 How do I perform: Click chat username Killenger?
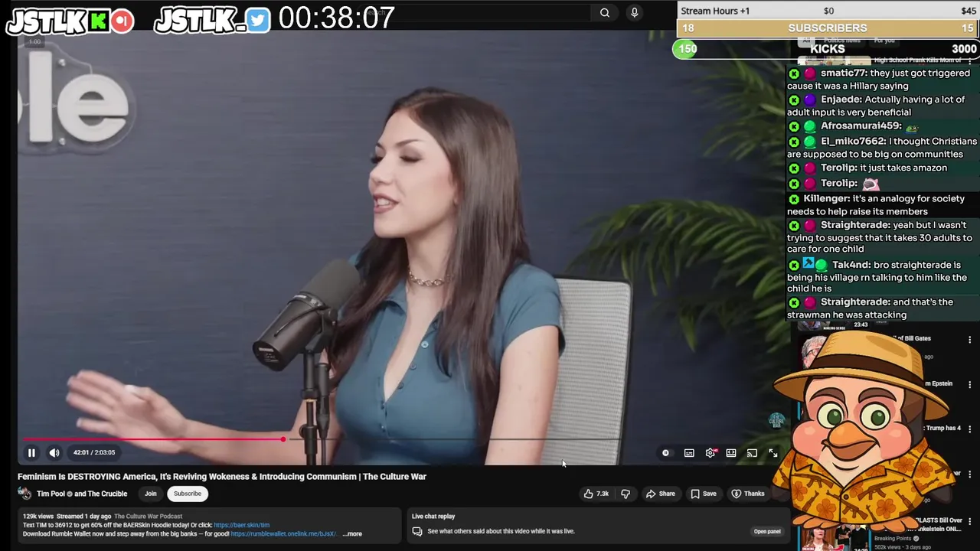[827, 199]
